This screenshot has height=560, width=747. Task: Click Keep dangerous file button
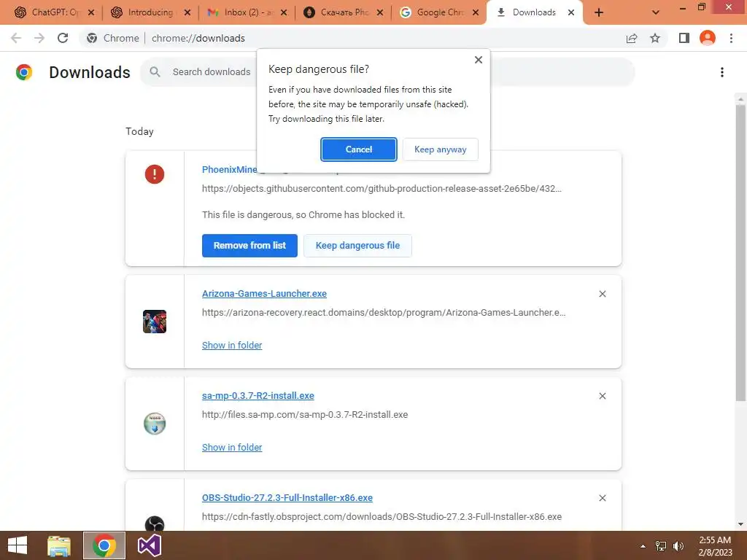click(x=357, y=246)
